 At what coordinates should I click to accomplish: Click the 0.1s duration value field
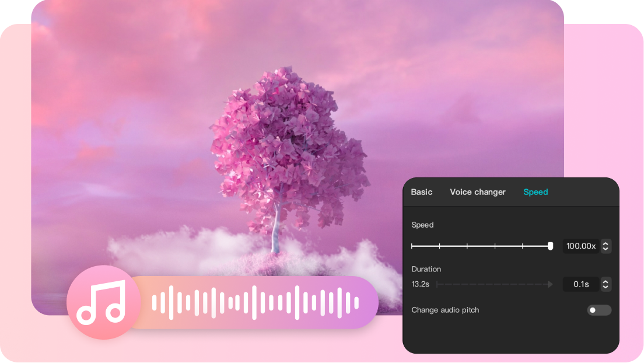(x=580, y=284)
